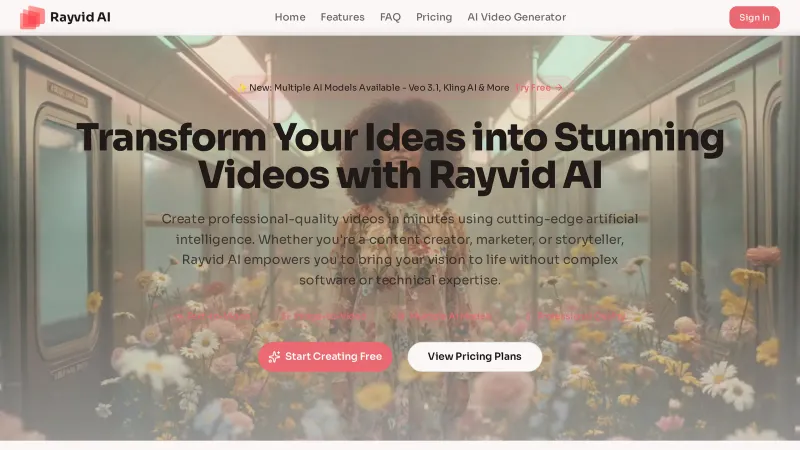
Task: Click the Transform Your Ideas hero headline
Action: point(400,156)
